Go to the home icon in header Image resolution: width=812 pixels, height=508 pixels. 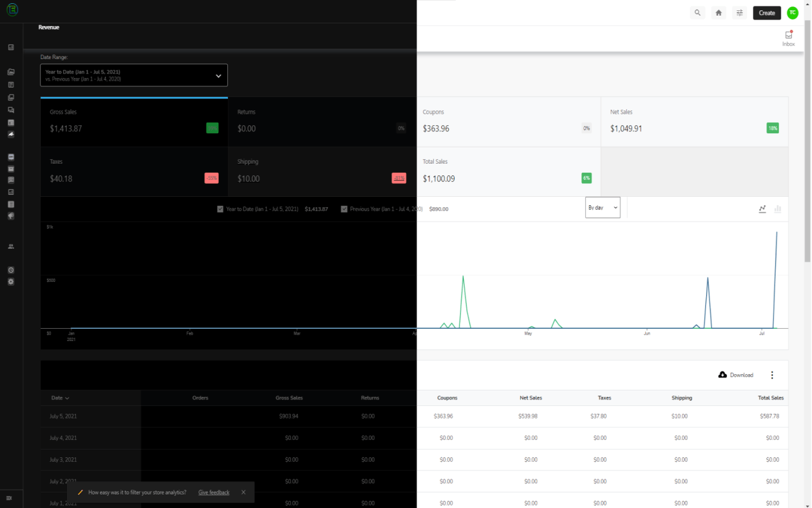(718, 13)
